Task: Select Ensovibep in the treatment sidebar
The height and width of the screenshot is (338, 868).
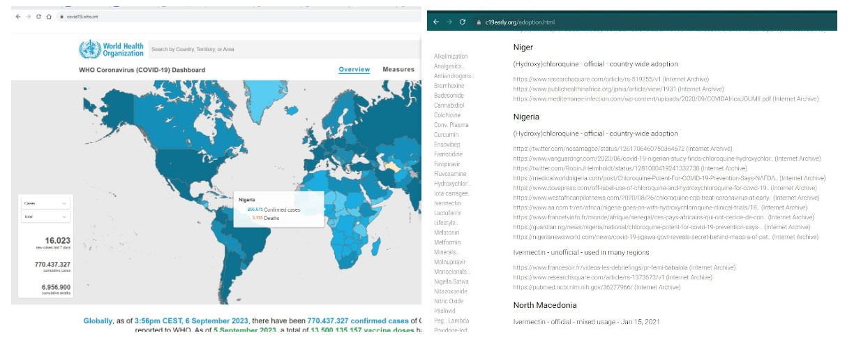Action: coord(447,145)
